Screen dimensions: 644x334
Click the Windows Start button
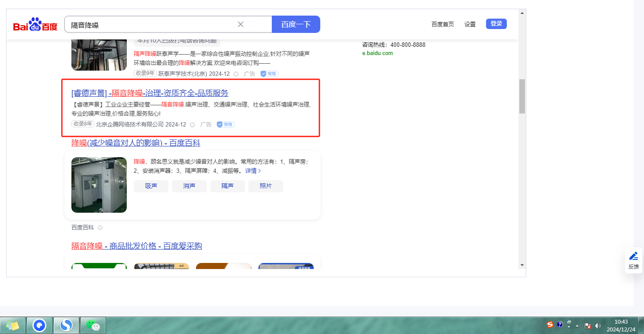coord(13,324)
